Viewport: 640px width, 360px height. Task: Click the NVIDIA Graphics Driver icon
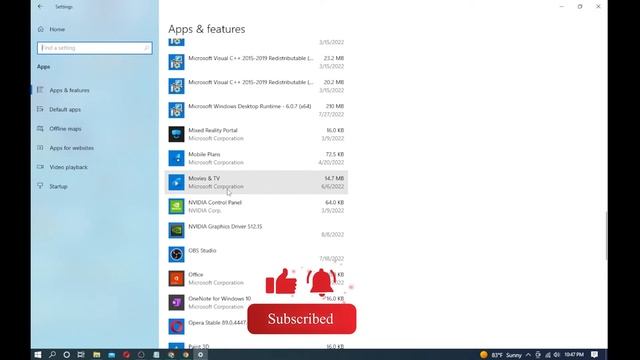click(x=176, y=231)
